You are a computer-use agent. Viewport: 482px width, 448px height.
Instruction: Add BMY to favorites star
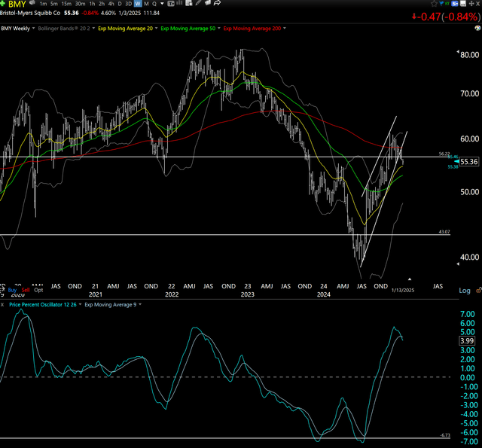(434, 3)
